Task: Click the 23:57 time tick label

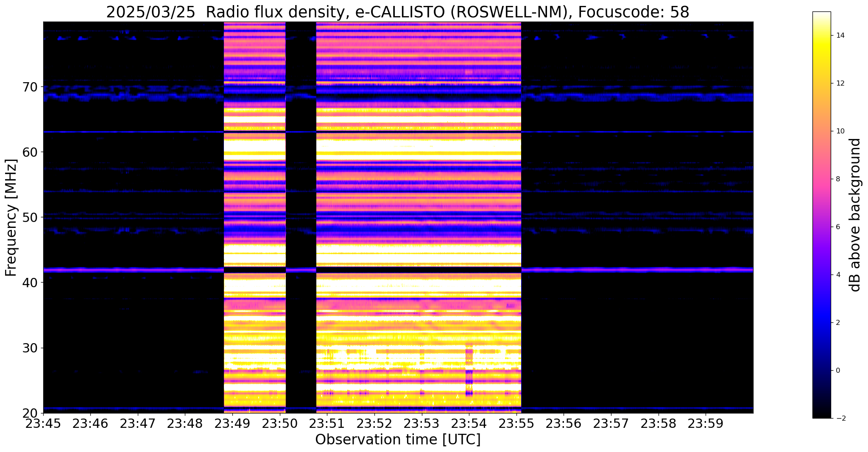Action: [611, 423]
